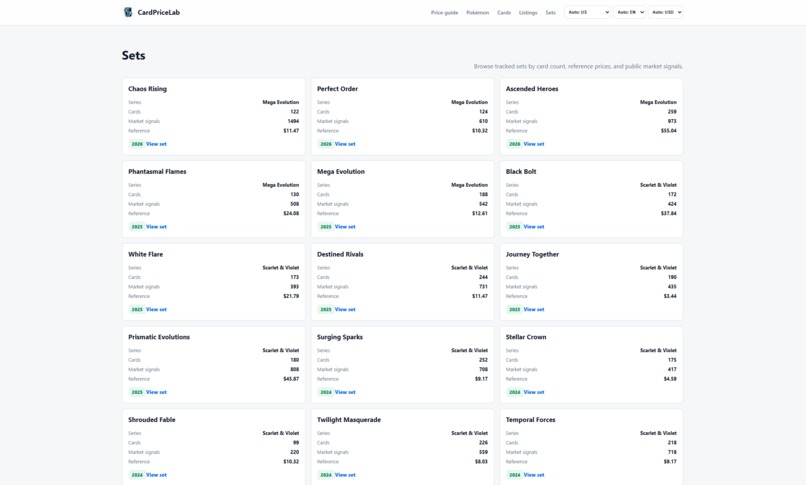Click White Flare reference price $21.79

coord(291,296)
